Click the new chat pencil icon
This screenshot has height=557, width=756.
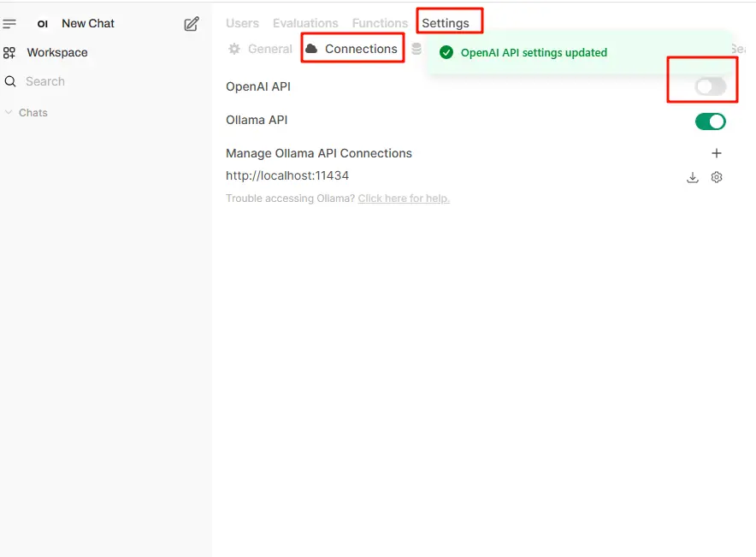point(192,24)
